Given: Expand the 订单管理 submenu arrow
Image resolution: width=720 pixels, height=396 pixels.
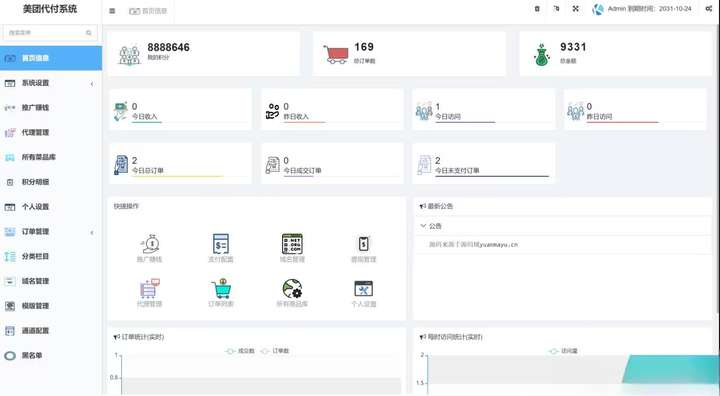Looking at the screenshot, I should click(x=92, y=232).
